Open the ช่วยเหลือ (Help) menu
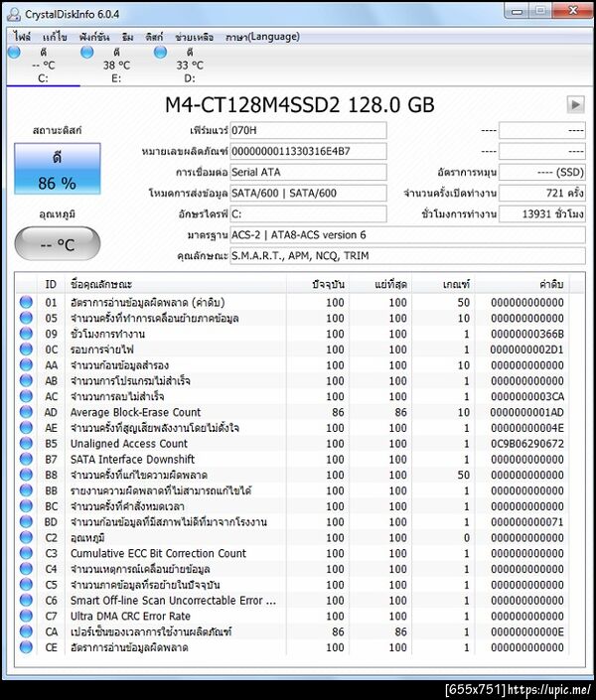 coord(195,37)
